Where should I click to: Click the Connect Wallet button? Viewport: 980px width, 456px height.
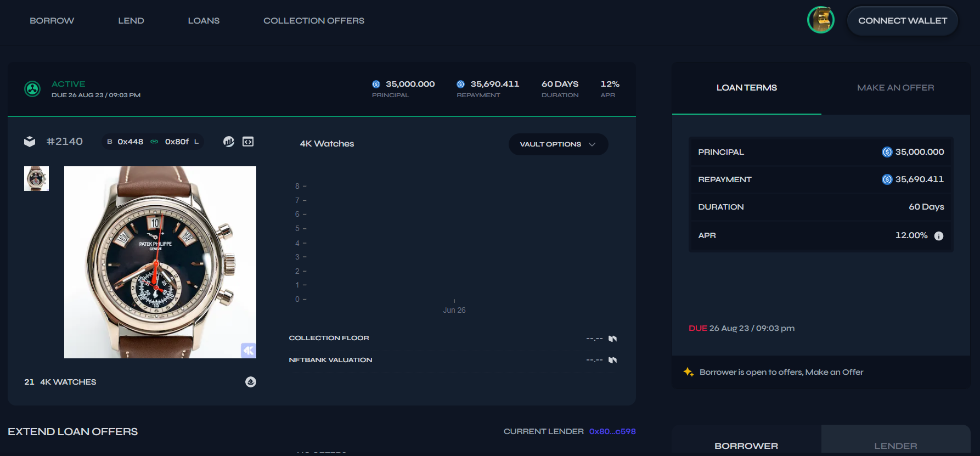(902, 21)
